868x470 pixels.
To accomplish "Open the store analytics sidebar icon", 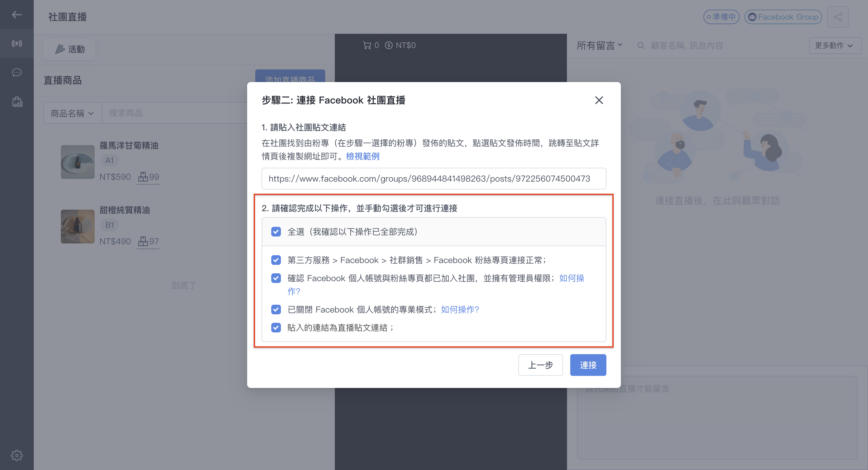I will (17, 101).
